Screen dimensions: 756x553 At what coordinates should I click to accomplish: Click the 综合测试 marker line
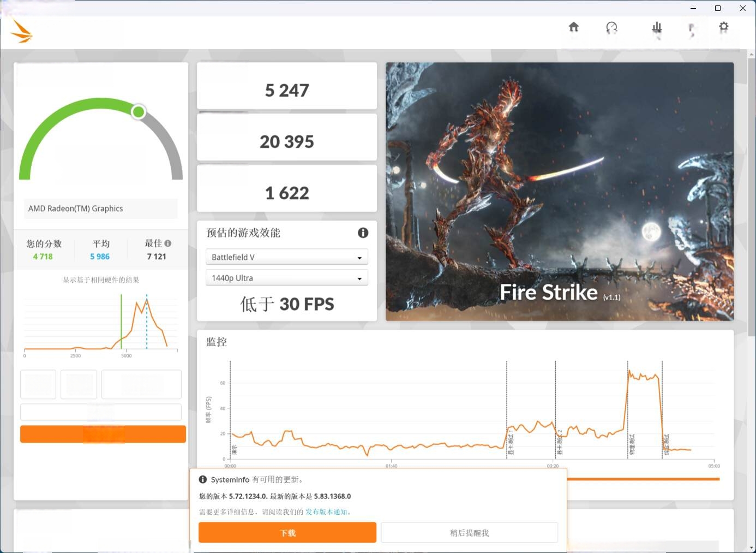point(662,409)
